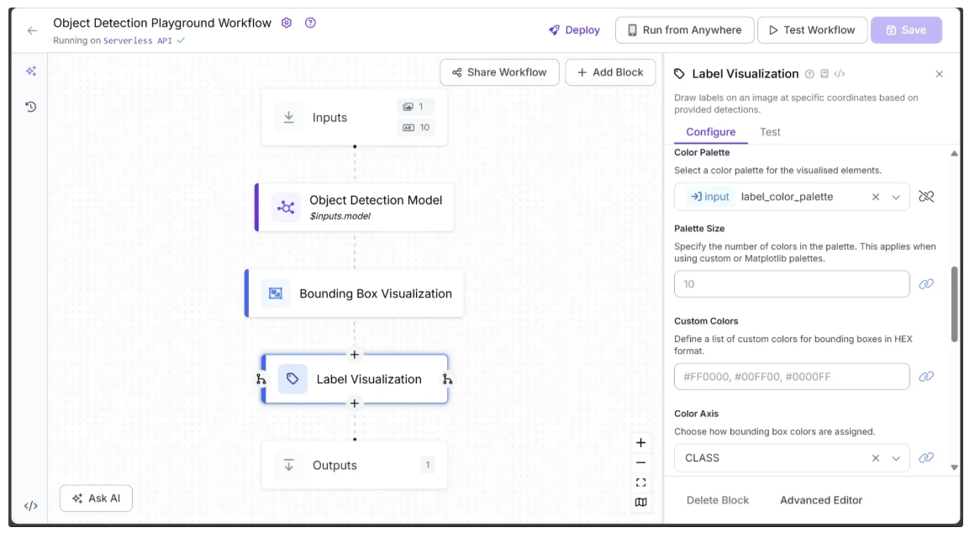Click the back arrow icon

pyautogui.click(x=32, y=30)
